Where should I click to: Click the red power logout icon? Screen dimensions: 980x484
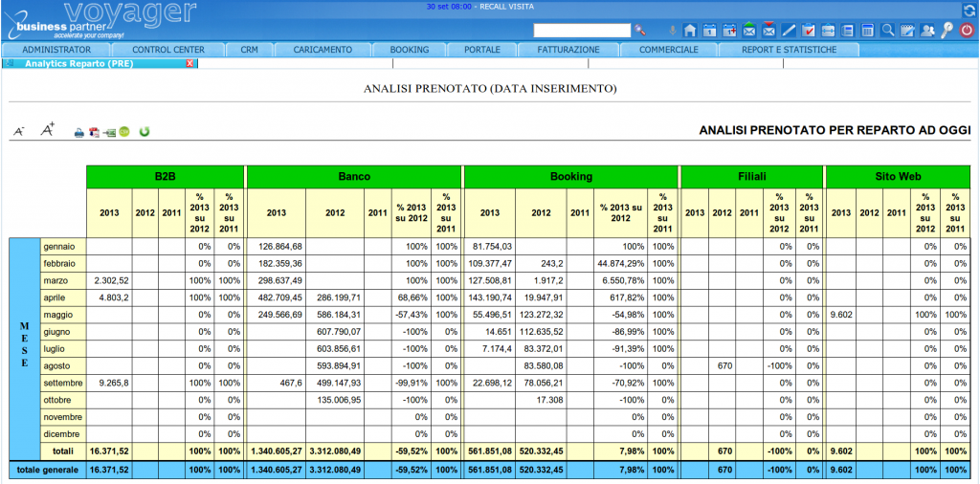click(x=967, y=30)
